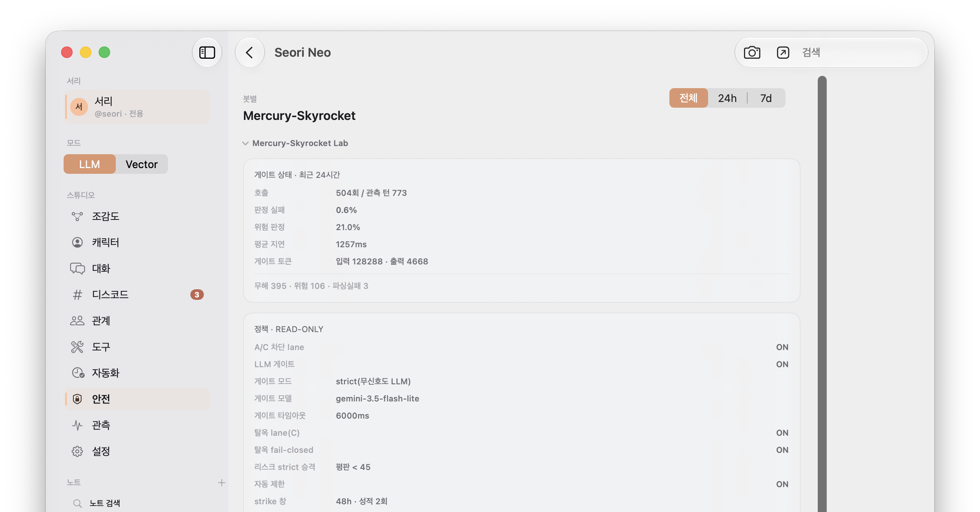The width and height of the screenshot is (980, 512).
Task: Open the 자동화 clock icon
Action: (78, 373)
